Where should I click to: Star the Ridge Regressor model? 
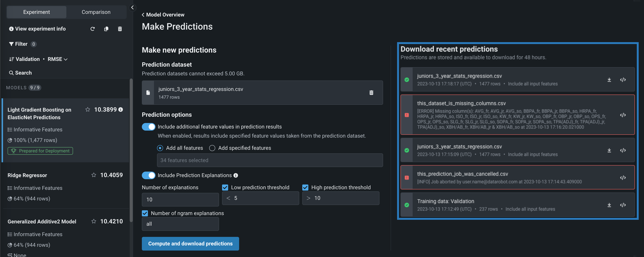[x=94, y=175]
